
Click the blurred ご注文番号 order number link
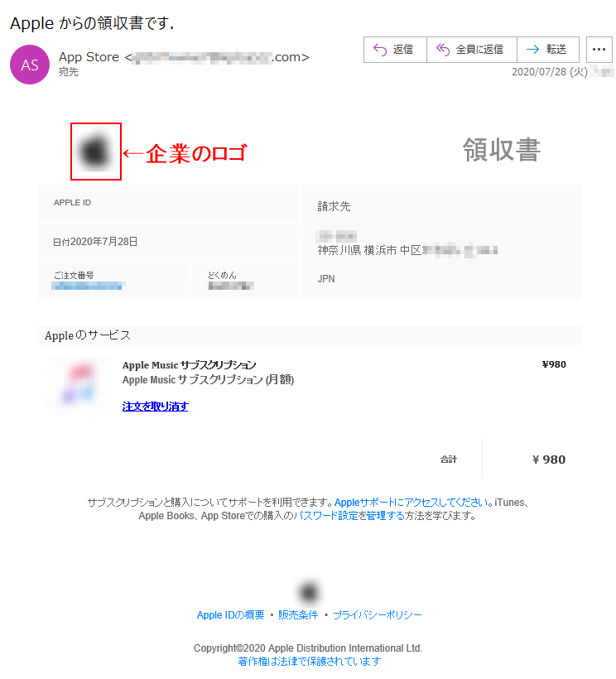click(88, 286)
